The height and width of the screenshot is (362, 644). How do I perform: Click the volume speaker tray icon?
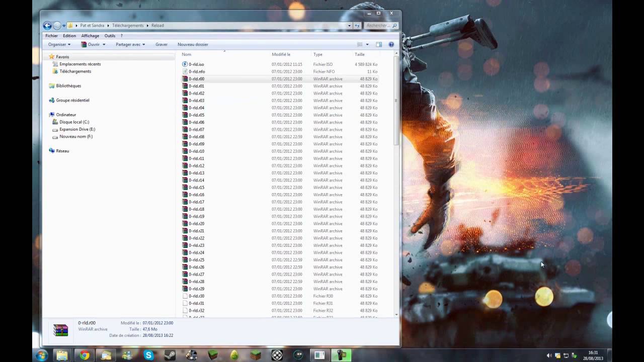[549, 355]
